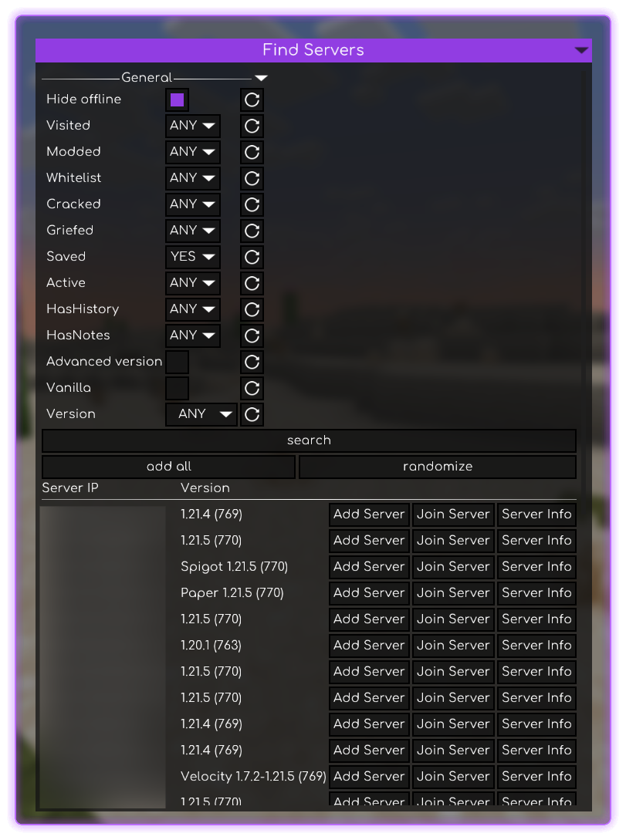Open the Version dropdown

[201, 414]
